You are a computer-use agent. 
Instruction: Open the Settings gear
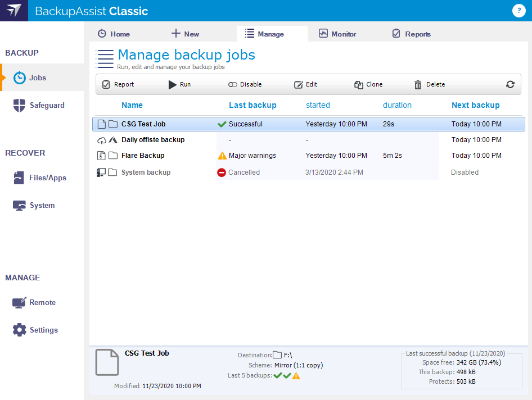point(18,330)
